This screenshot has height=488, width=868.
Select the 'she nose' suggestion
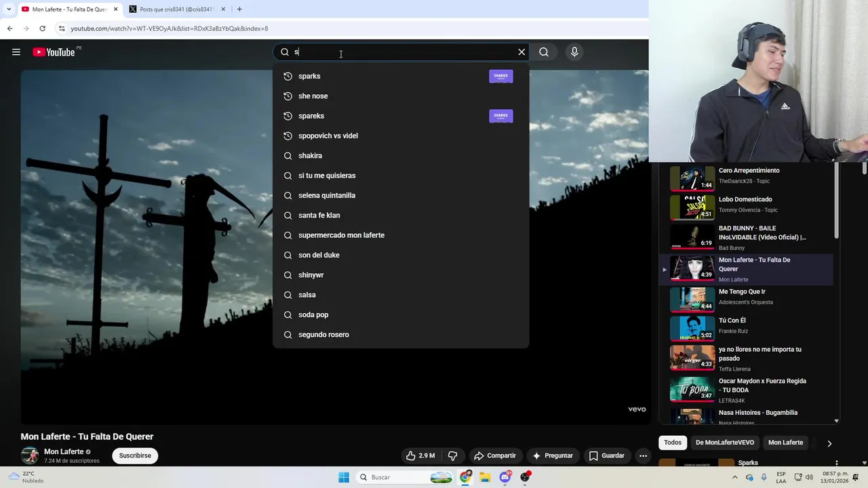pyautogui.click(x=401, y=96)
